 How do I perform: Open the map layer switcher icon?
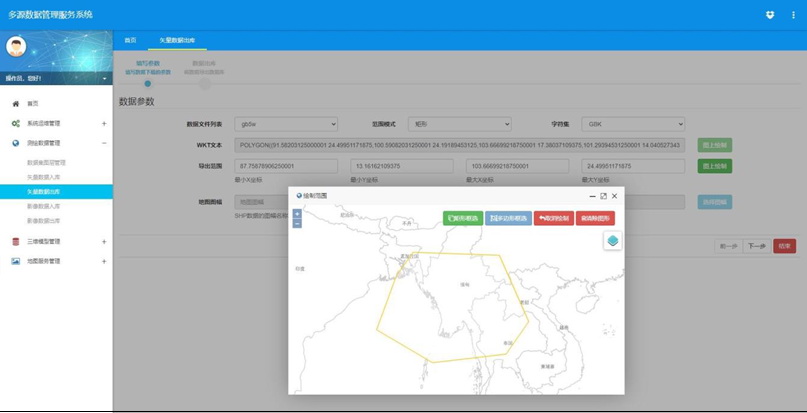tap(613, 241)
